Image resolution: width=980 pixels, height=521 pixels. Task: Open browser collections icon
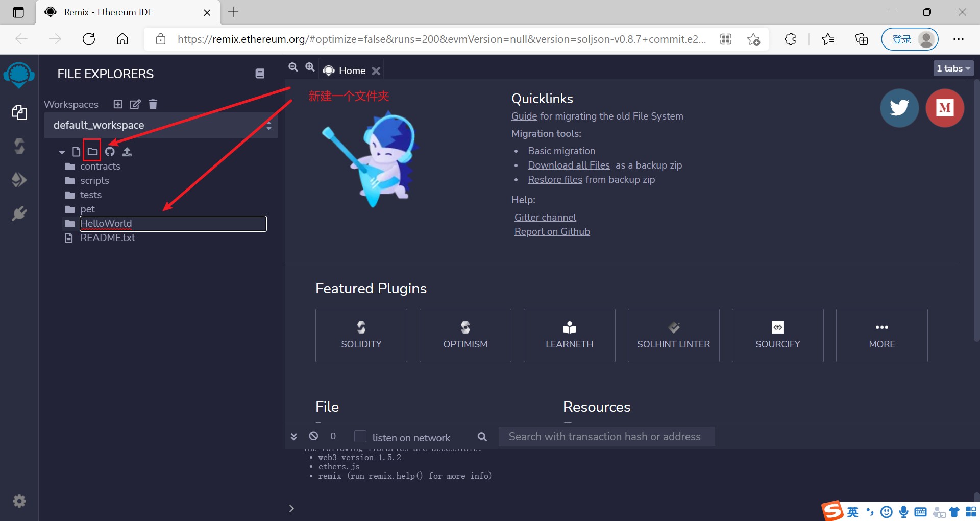[x=862, y=39]
